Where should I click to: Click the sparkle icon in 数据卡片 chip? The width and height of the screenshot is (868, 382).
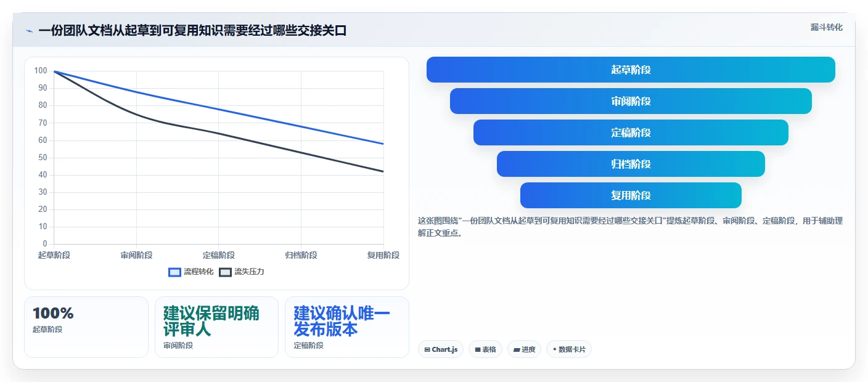tap(555, 350)
